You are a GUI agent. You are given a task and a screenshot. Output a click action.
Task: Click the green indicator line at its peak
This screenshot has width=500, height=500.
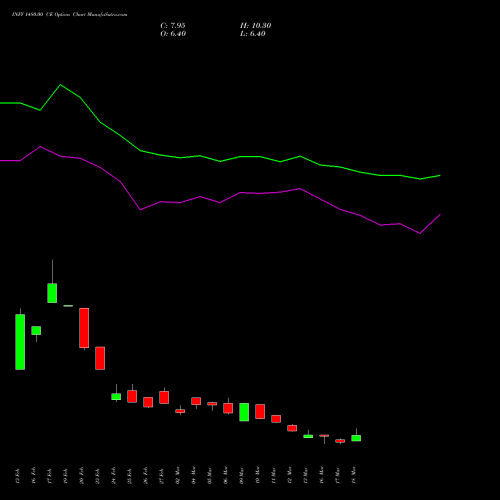60,85
